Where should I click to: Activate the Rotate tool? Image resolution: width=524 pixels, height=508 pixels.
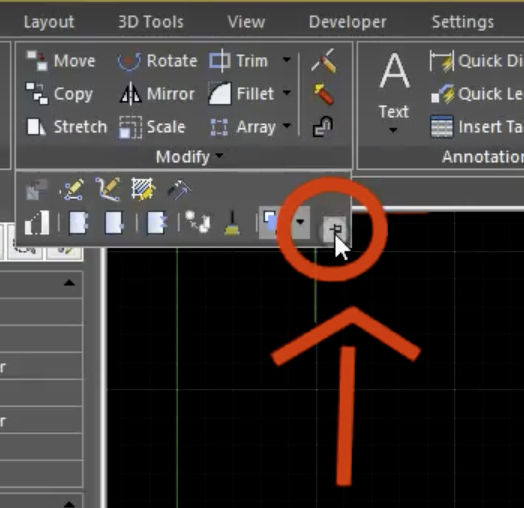(x=157, y=61)
